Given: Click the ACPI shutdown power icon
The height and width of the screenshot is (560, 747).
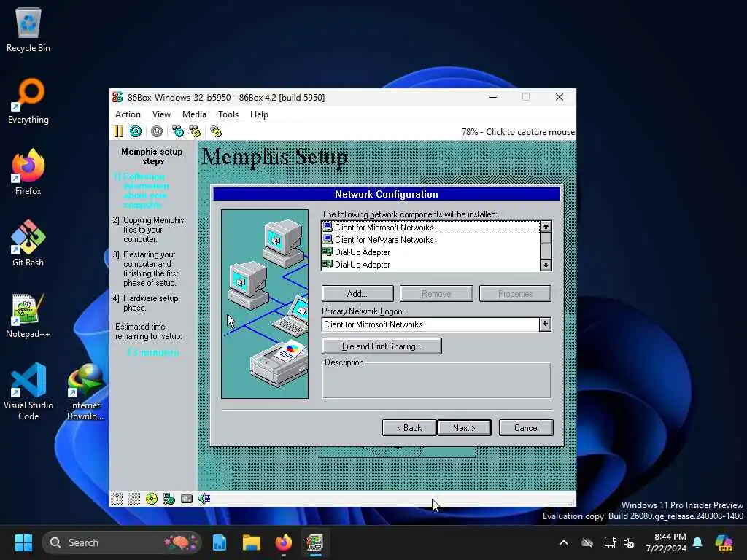Looking at the screenshot, I should tap(157, 131).
